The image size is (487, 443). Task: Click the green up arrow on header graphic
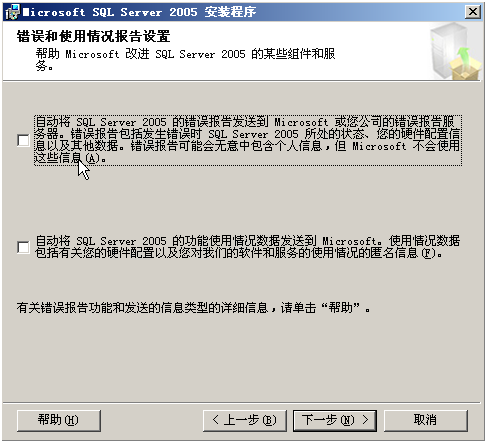(x=464, y=56)
